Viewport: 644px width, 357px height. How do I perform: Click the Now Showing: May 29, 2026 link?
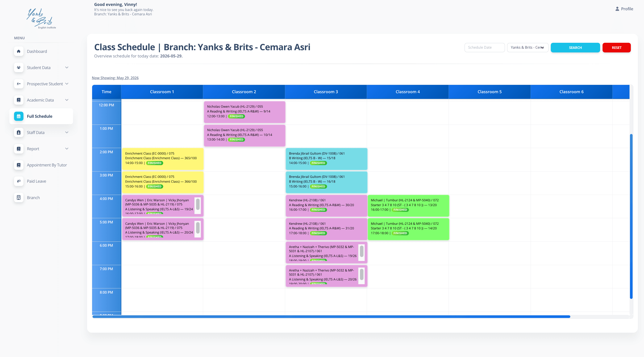(x=115, y=78)
